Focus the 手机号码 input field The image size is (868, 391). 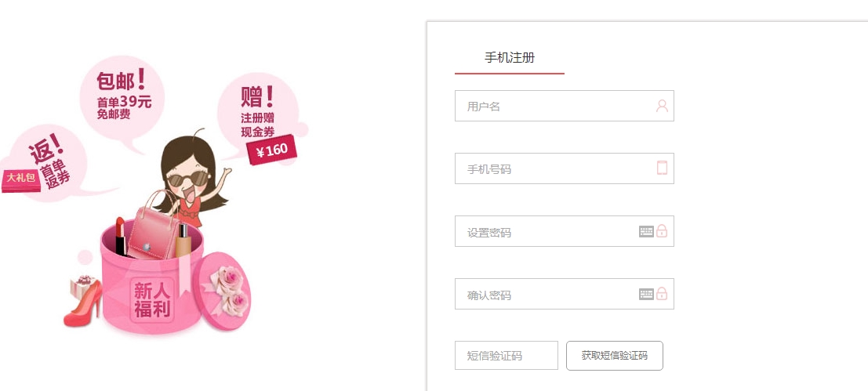553,168
